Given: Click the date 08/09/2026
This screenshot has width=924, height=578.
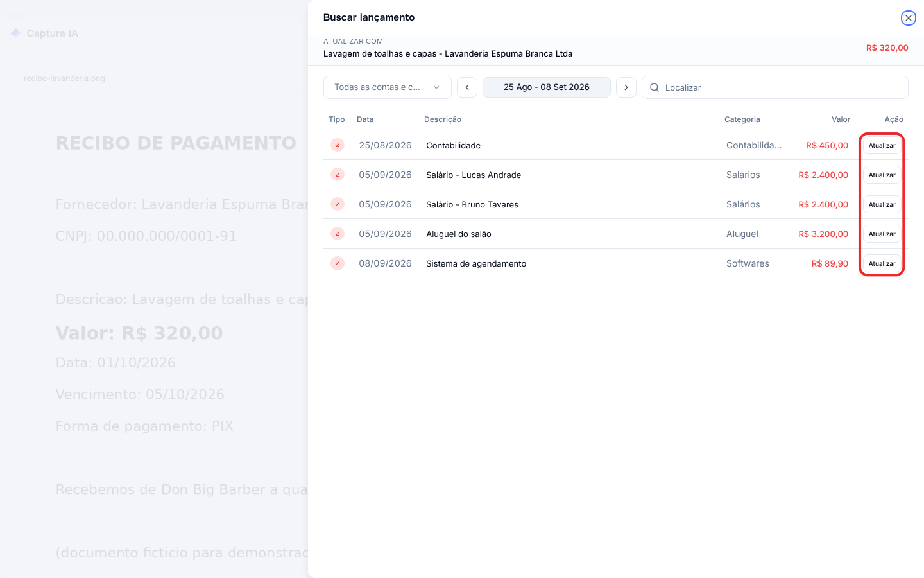Looking at the screenshot, I should 385,263.
